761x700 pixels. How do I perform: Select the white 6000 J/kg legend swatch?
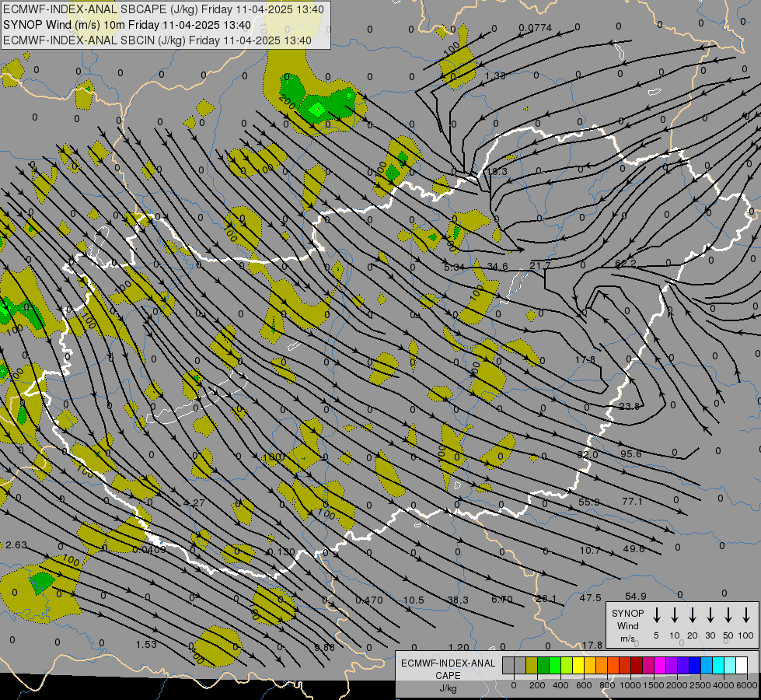click(741, 666)
